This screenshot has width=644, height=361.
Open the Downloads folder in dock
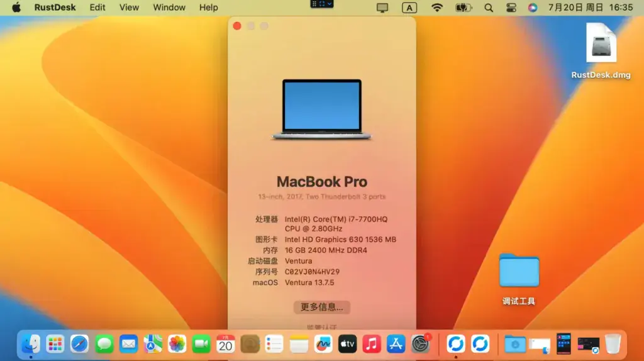[x=515, y=344]
